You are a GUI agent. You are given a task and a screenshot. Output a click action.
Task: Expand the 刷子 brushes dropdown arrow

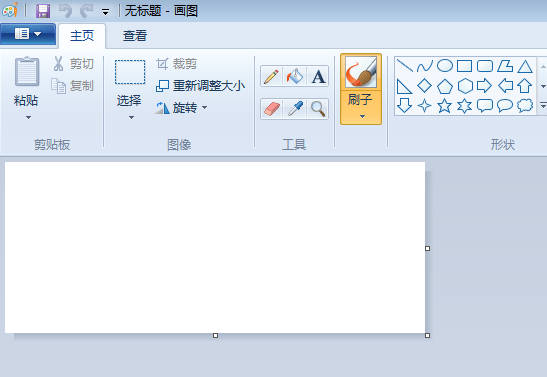[x=362, y=116]
